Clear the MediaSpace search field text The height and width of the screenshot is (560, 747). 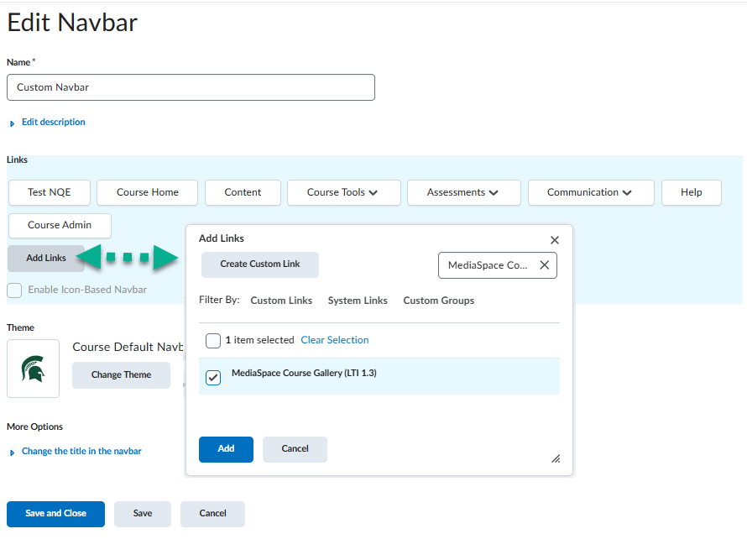coord(544,265)
